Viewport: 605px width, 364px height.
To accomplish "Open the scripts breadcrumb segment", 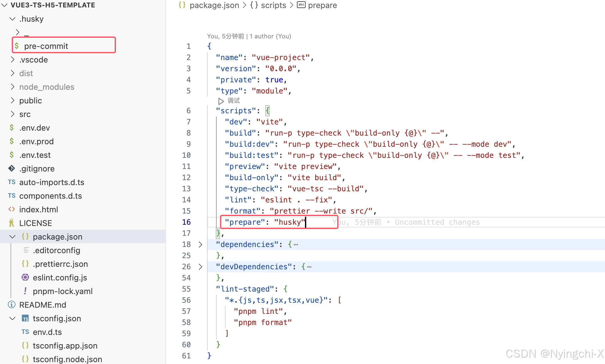I will point(274,5).
